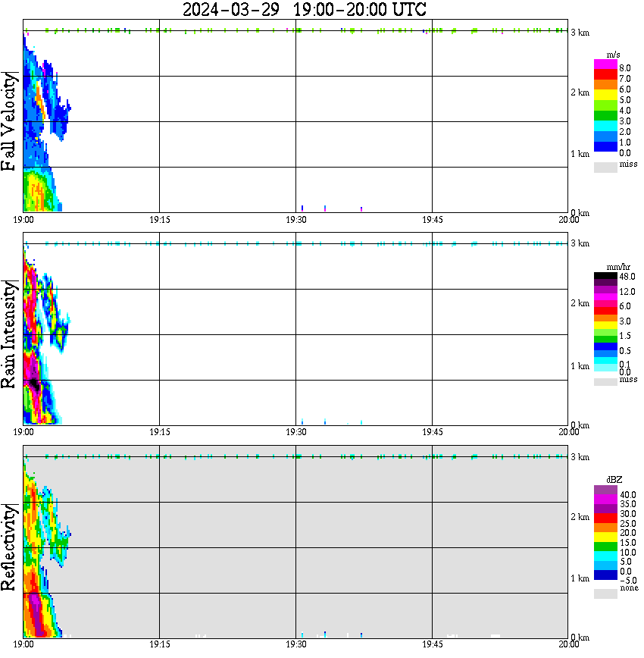Select the red swatch in the m/s legend
Image resolution: width=644 pixels, height=658 pixels.
pyautogui.click(x=605, y=74)
